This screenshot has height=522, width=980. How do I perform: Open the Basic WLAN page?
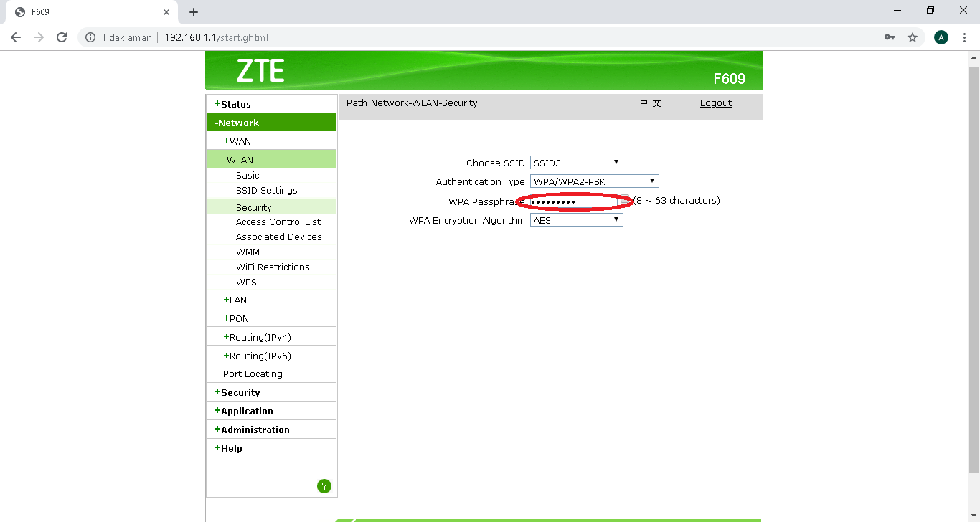pyautogui.click(x=248, y=175)
